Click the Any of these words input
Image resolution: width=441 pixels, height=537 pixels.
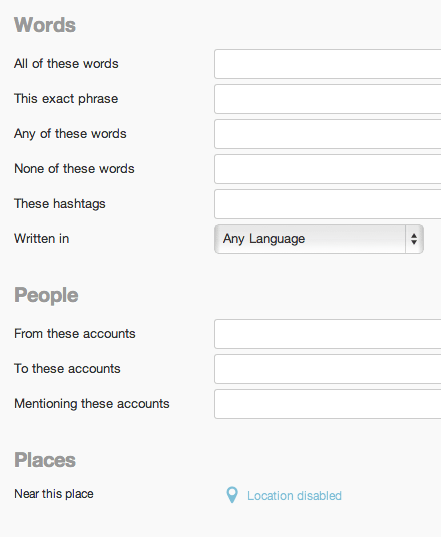click(328, 134)
